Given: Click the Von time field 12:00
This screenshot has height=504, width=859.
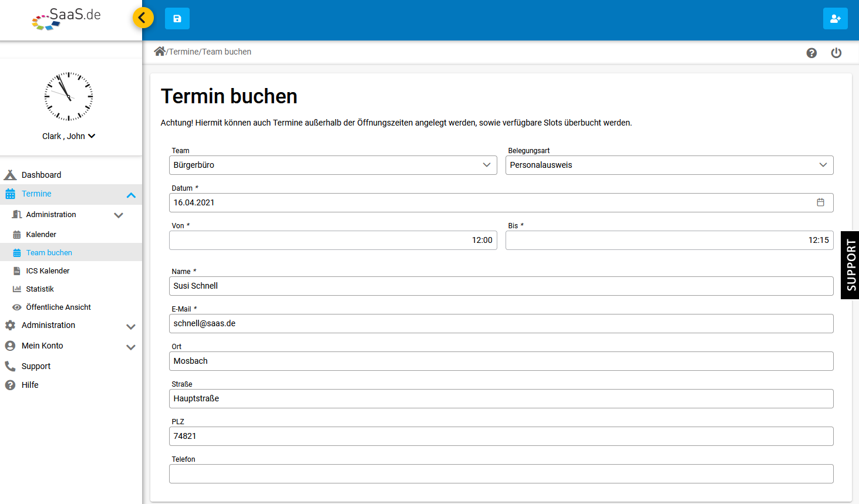Looking at the screenshot, I should click(x=333, y=240).
